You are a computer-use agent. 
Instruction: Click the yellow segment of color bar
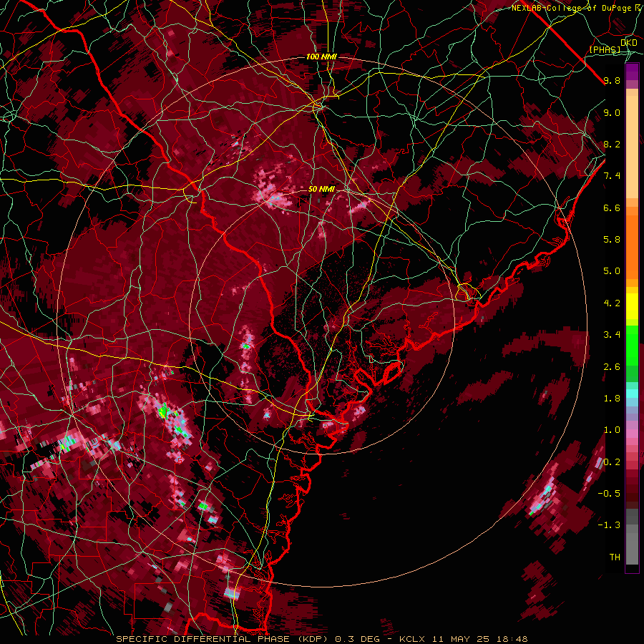click(x=632, y=306)
